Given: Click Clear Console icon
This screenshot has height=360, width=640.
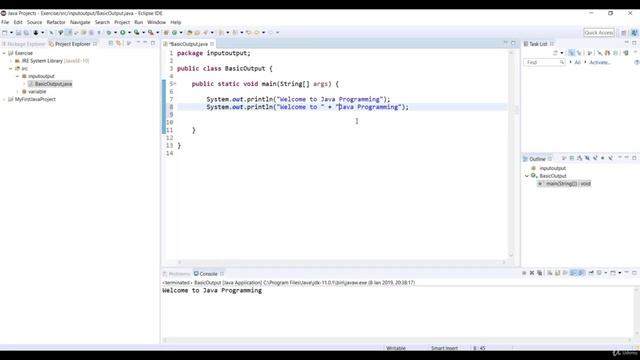Looking at the screenshot, I should pyautogui.click(x=550, y=273).
